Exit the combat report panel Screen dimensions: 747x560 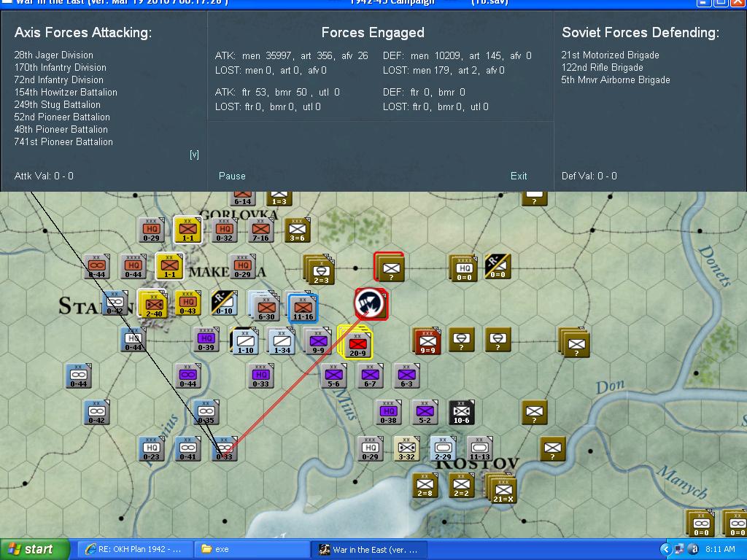[x=519, y=176]
